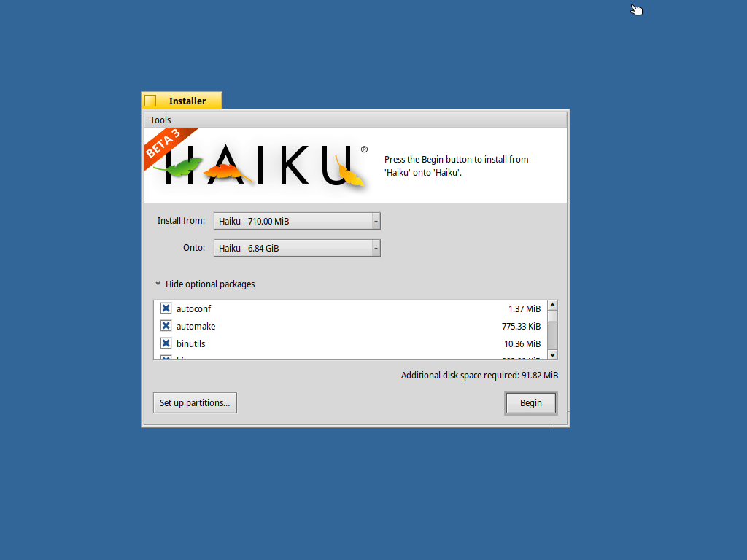Click the Press the Begin button instructions
The width and height of the screenshot is (747, 560).
tap(457, 166)
